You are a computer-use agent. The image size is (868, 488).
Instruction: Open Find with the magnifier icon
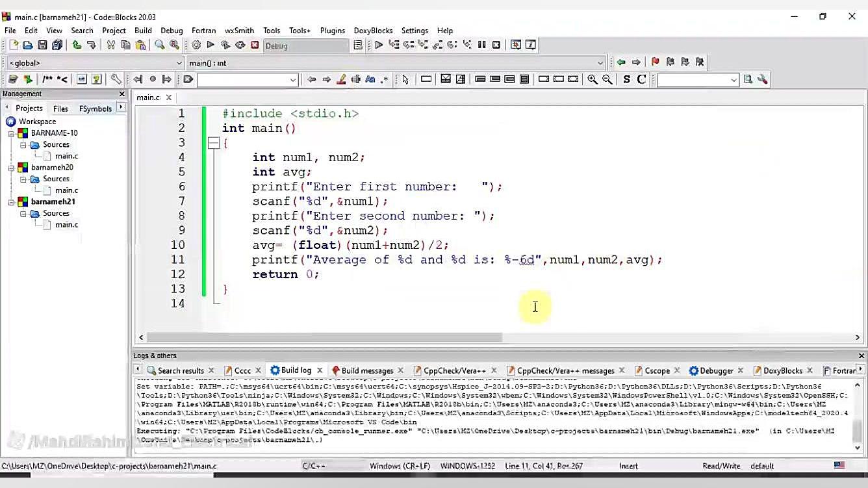tap(159, 45)
